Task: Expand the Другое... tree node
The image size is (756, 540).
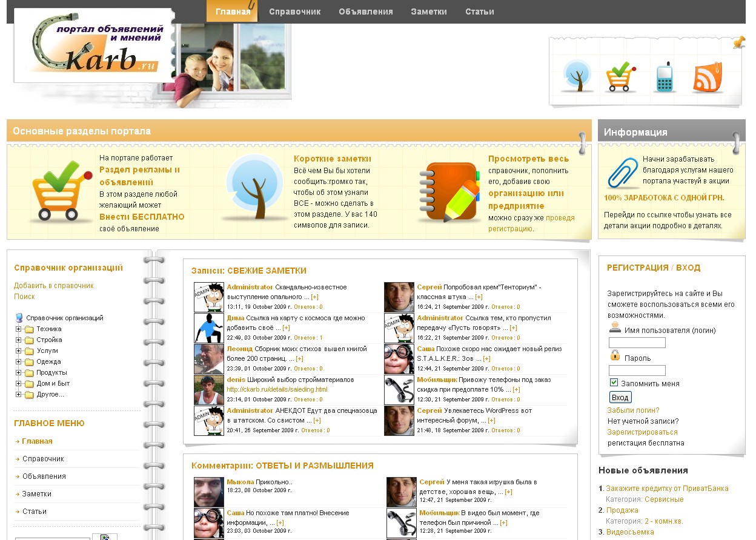Action: (x=19, y=395)
